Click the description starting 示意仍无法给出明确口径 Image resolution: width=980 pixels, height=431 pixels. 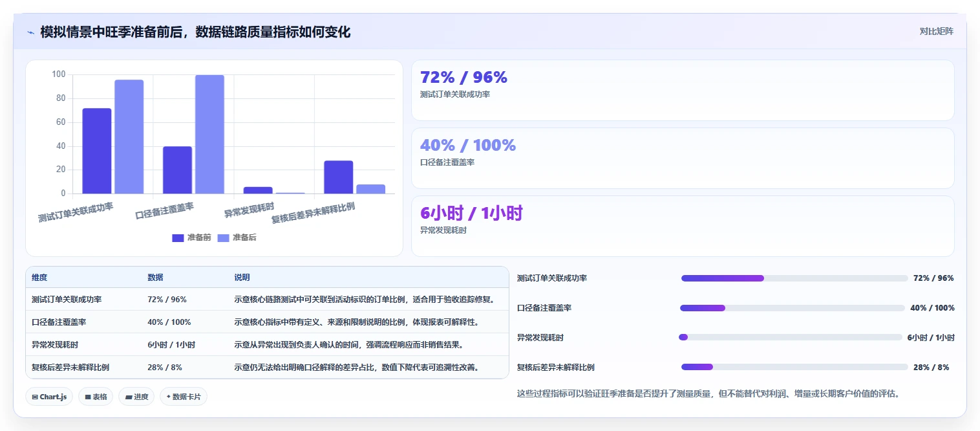point(357,368)
